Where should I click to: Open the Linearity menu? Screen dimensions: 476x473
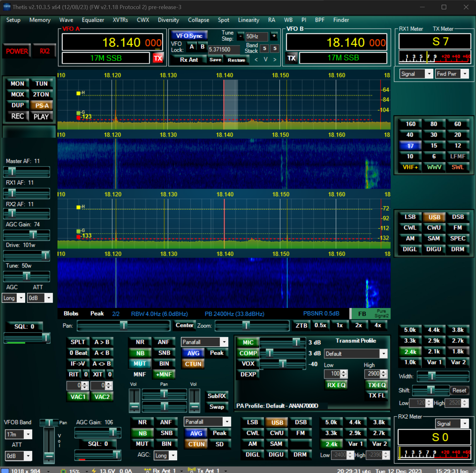point(249,20)
